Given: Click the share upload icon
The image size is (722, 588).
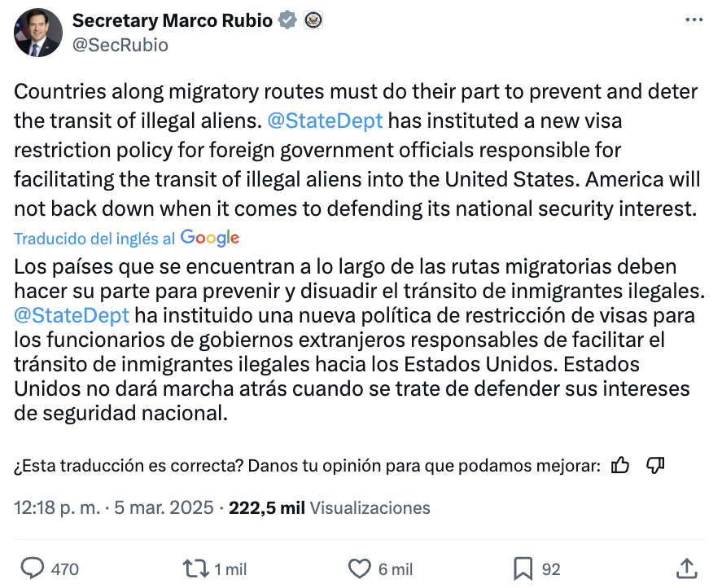Looking at the screenshot, I should 686,568.
